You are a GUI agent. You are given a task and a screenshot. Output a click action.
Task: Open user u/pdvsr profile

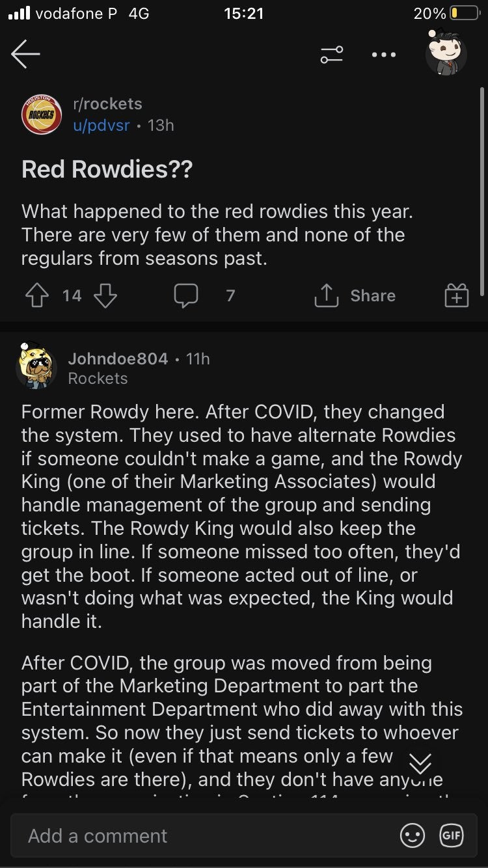point(102,125)
